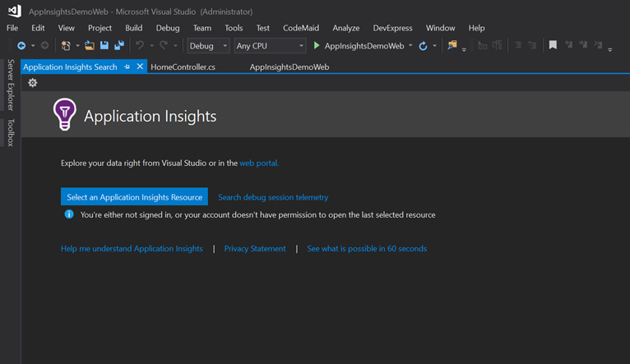The width and height of the screenshot is (630, 364).
Task: Click the Increase Indent toolbar icon
Action: (x=498, y=45)
